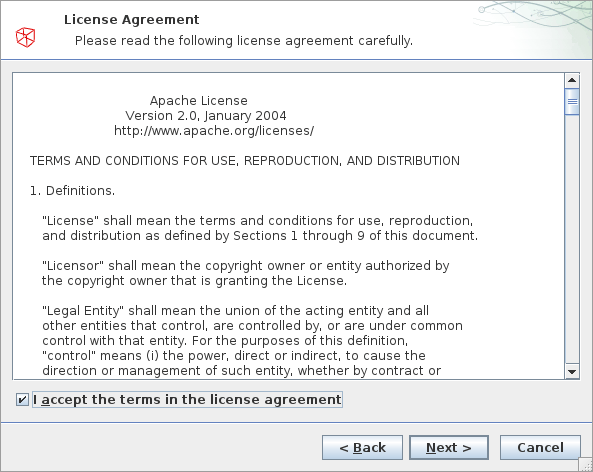Screen dimensions: 593x472
Task: Click the apache.org/licenses URL line
Action: [x=214, y=130]
